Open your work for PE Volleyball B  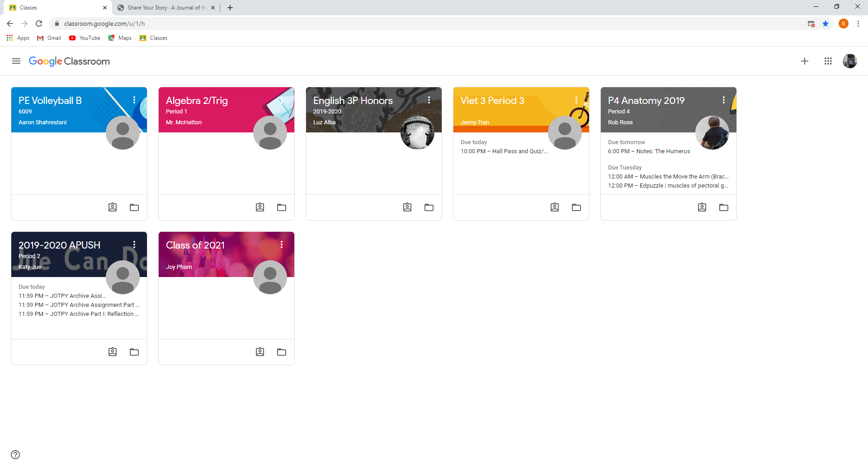[113, 207]
